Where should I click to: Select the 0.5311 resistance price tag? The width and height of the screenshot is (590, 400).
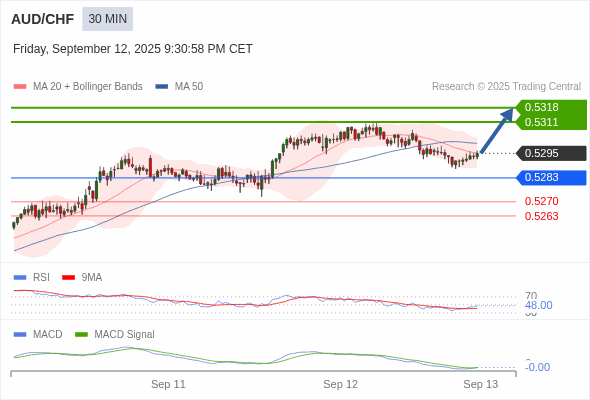[x=550, y=122]
